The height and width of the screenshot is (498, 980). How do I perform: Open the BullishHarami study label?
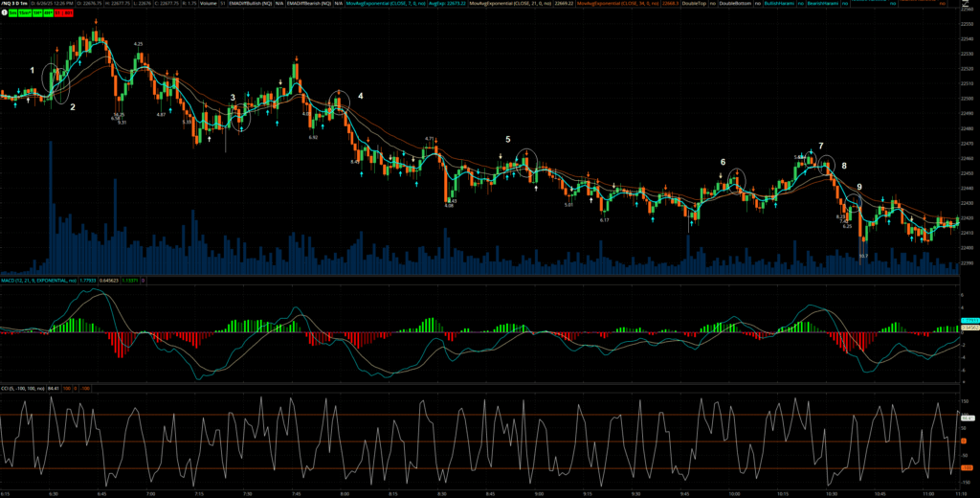pyautogui.click(x=780, y=3)
